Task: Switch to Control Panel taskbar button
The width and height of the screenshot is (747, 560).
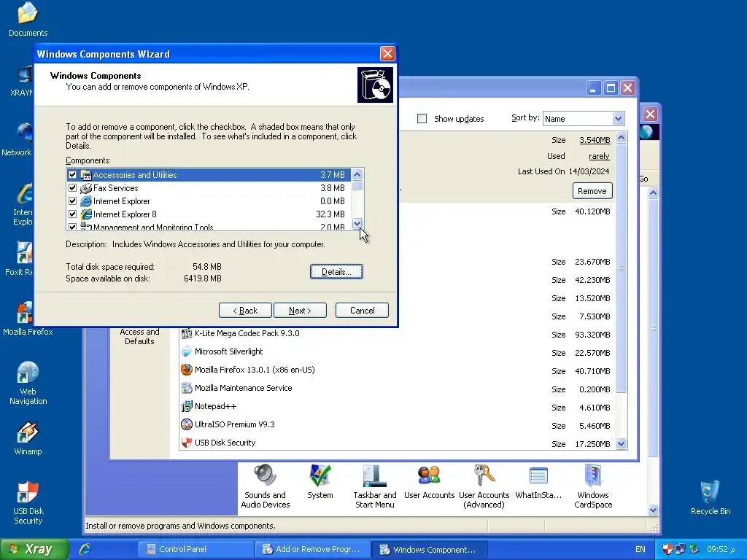Action: click(196, 549)
